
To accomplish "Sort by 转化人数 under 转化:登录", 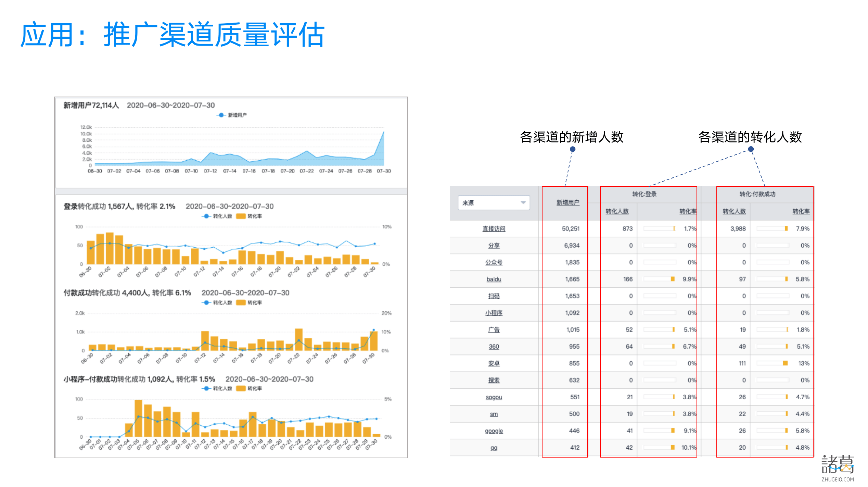I will pyautogui.click(x=617, y=211).
